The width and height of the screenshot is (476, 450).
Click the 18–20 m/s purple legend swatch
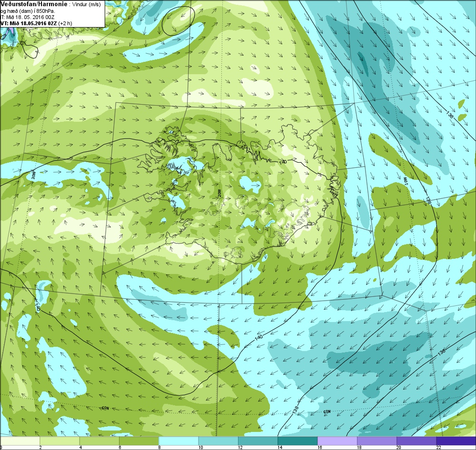377,440
